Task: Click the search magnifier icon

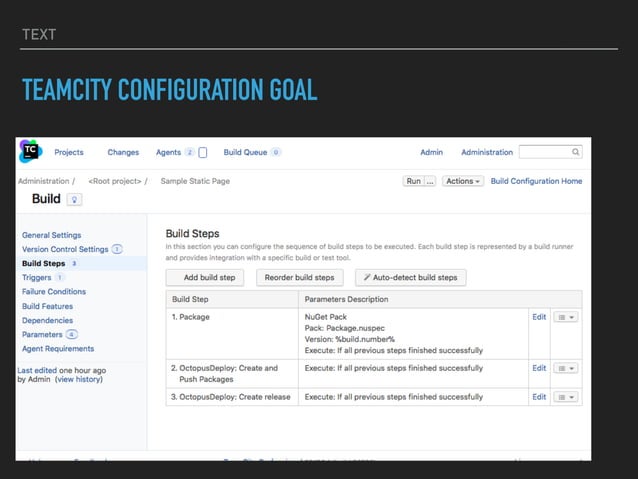Action: [x=576, y=153]
